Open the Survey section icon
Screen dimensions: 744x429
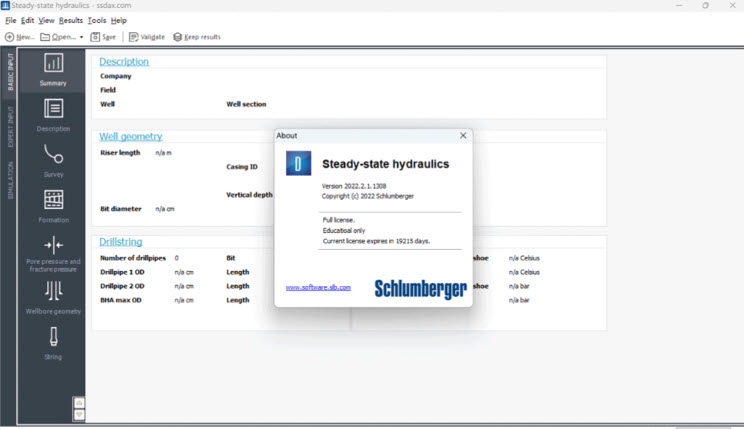click(53, 160)
